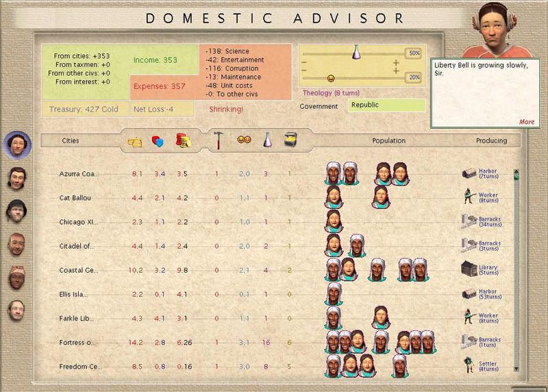Click the -48: Unit costs expense line
This screenshot has height=392, width=548.
229,86
